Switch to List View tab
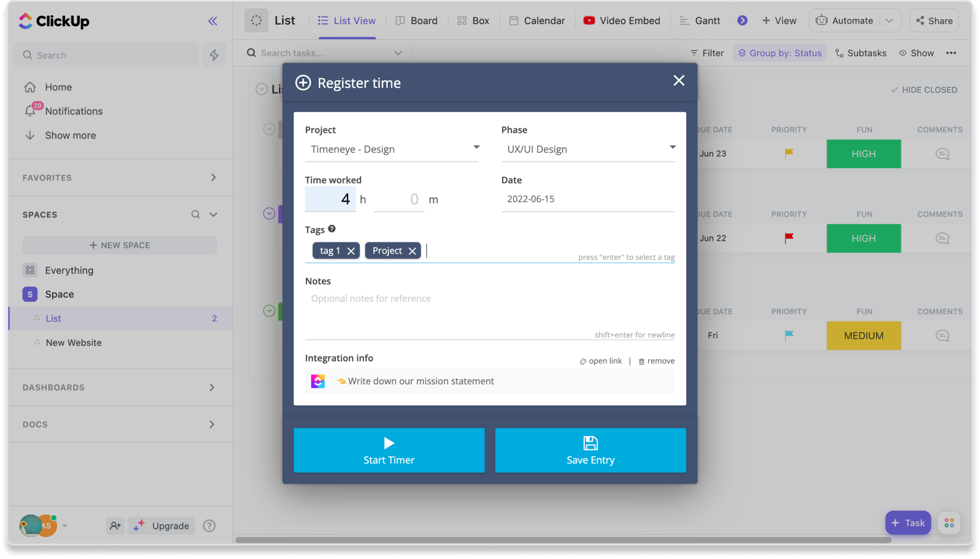This screenshot has height=559, width=980. click(347, 20)
